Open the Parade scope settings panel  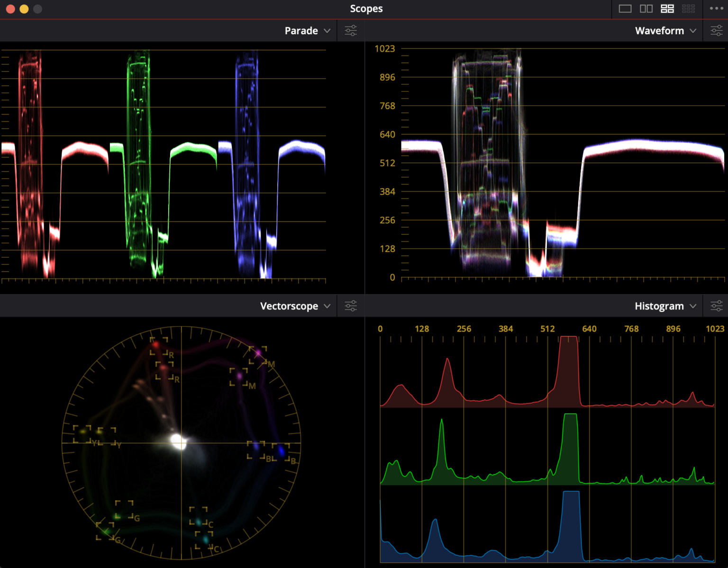(350, 30)
